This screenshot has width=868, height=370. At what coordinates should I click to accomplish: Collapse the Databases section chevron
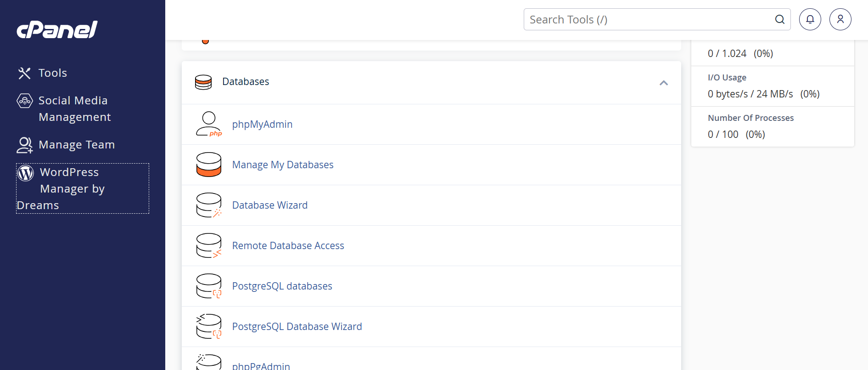click(663, 83)
